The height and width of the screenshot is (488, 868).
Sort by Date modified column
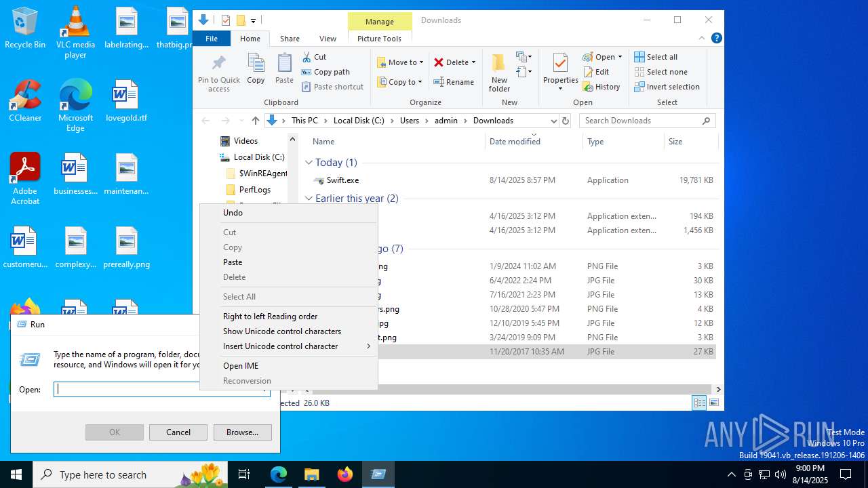coord(534,142)
